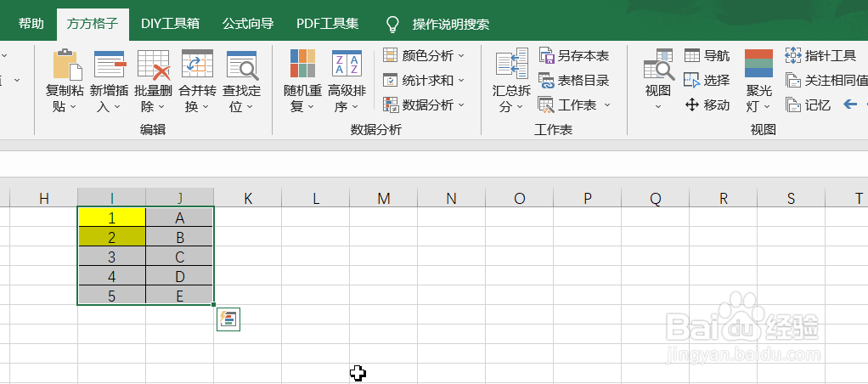
Task: Click the 表格目录 icon
Action: click(546, 81)
